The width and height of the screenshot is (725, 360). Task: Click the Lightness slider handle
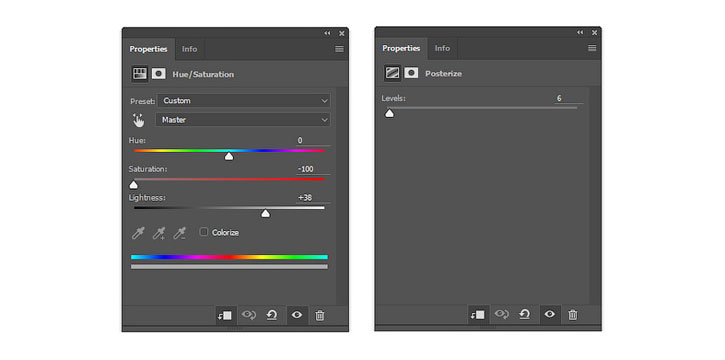click(x=265, y=213)
